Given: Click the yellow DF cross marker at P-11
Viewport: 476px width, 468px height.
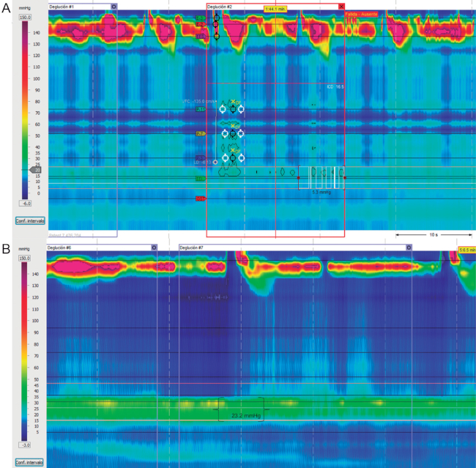Looking at the screenshot, I should pos(233,102).
